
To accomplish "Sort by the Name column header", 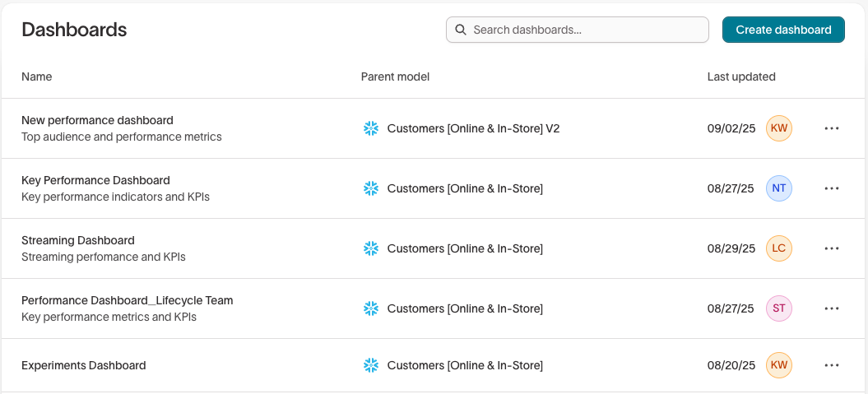I will point(37,76).
